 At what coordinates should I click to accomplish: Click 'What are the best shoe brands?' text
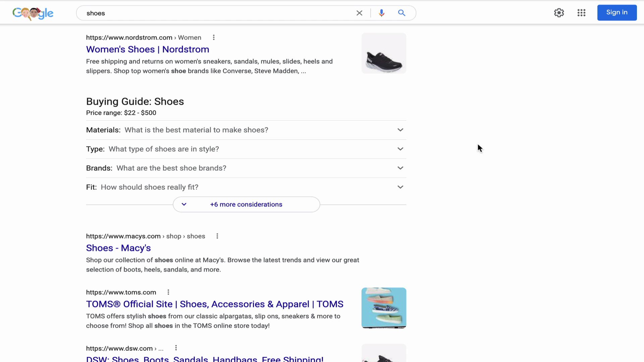171,168
